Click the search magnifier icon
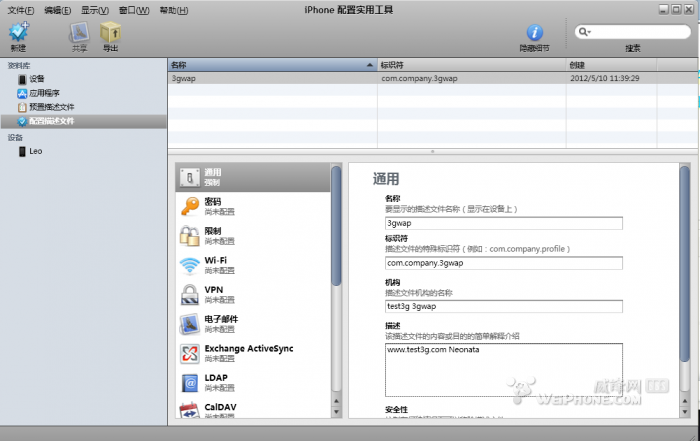The width and height of the screenshot is (700, 441). pos(583,32)
